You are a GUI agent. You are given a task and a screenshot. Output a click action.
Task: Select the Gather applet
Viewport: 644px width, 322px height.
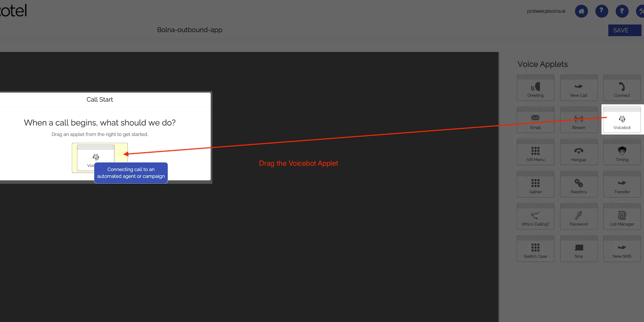(535, 184)
